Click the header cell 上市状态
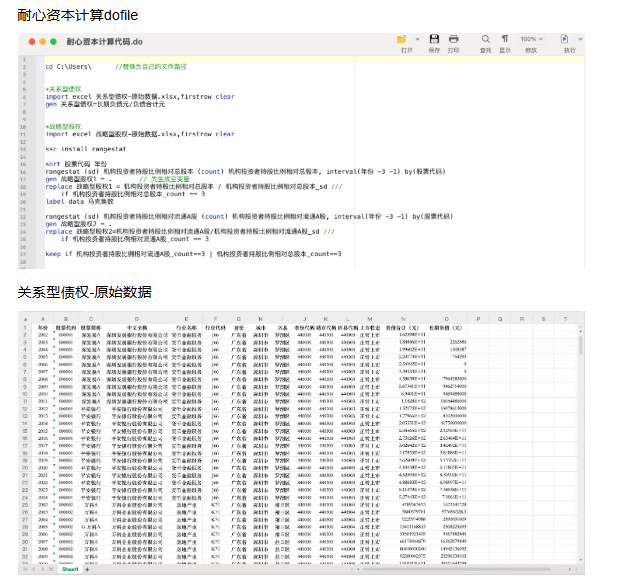 pyautogui.click(x=370, y=328)
